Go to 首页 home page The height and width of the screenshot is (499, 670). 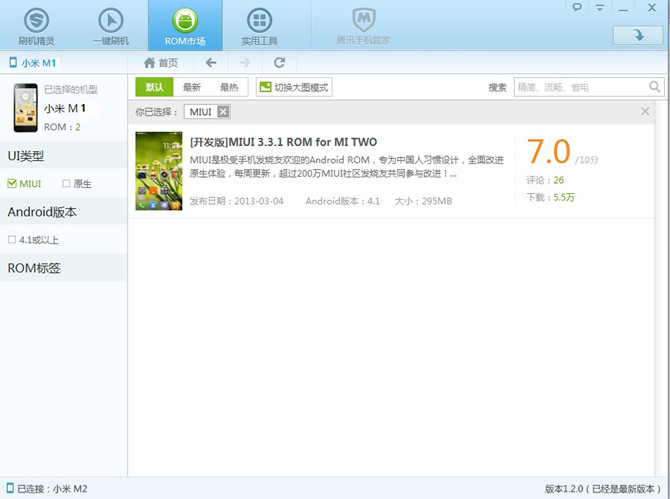click(161, 63)
